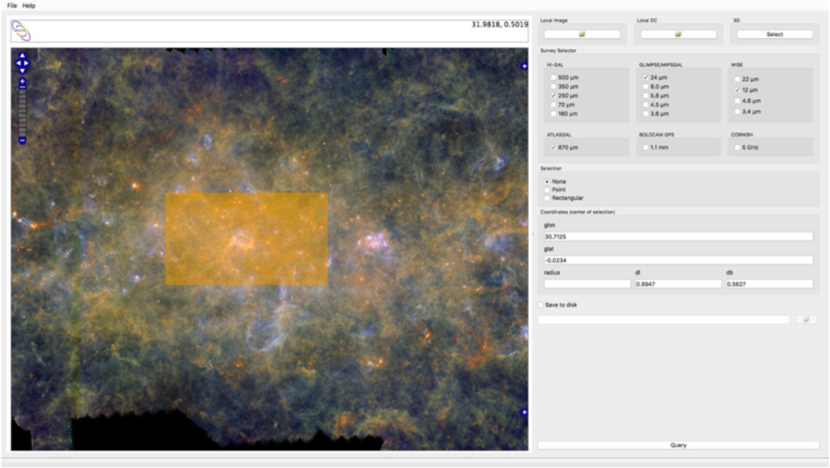Image resolution: width=830 pixels, height=468 pixels.
Task: Click folder icon next to save path
Action: (806, 320)
